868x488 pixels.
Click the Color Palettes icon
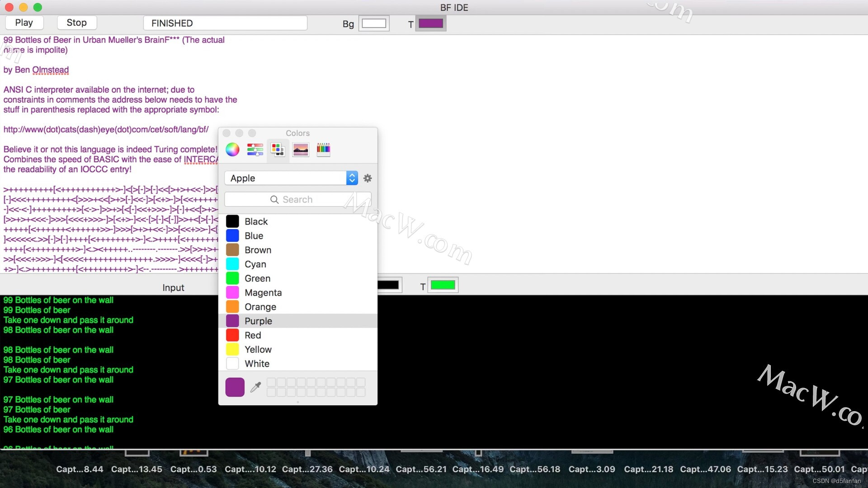click(x=278, y=149)
